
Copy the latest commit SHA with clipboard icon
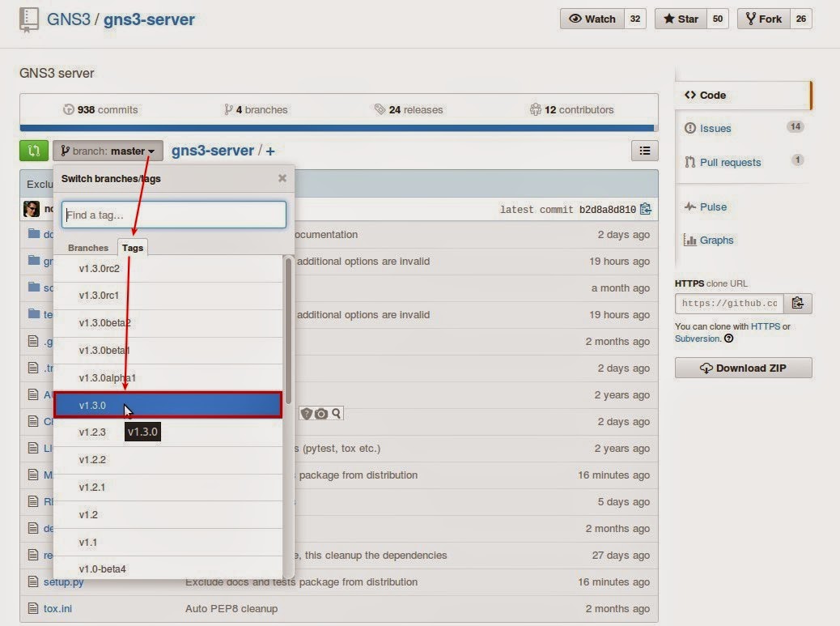click(646, 209)
